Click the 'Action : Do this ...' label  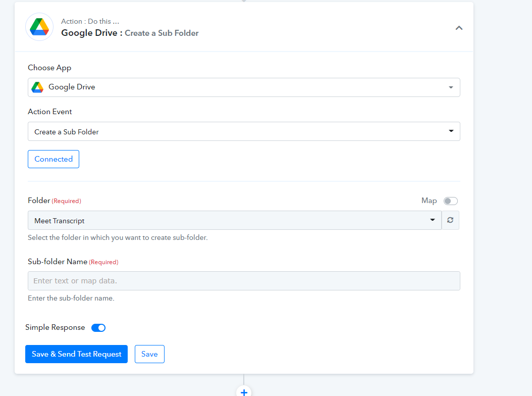point(90,21)
